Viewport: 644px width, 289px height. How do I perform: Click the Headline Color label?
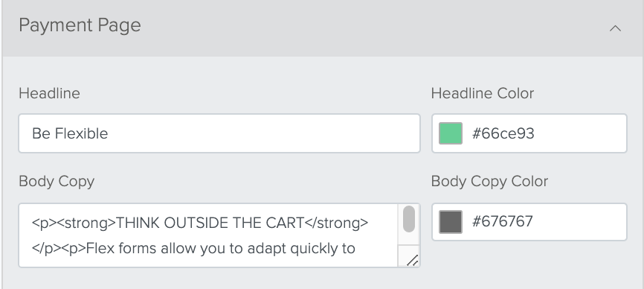[x=483, y=93]
